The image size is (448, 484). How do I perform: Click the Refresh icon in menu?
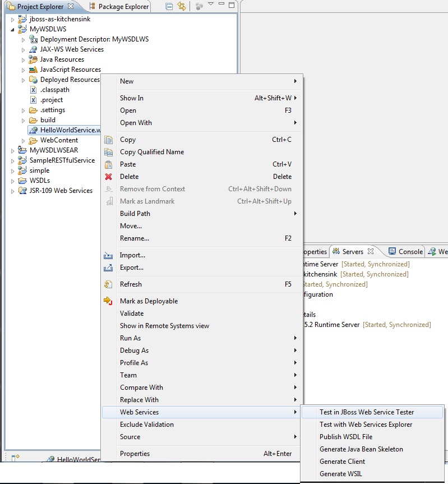(x=108, y=284)
